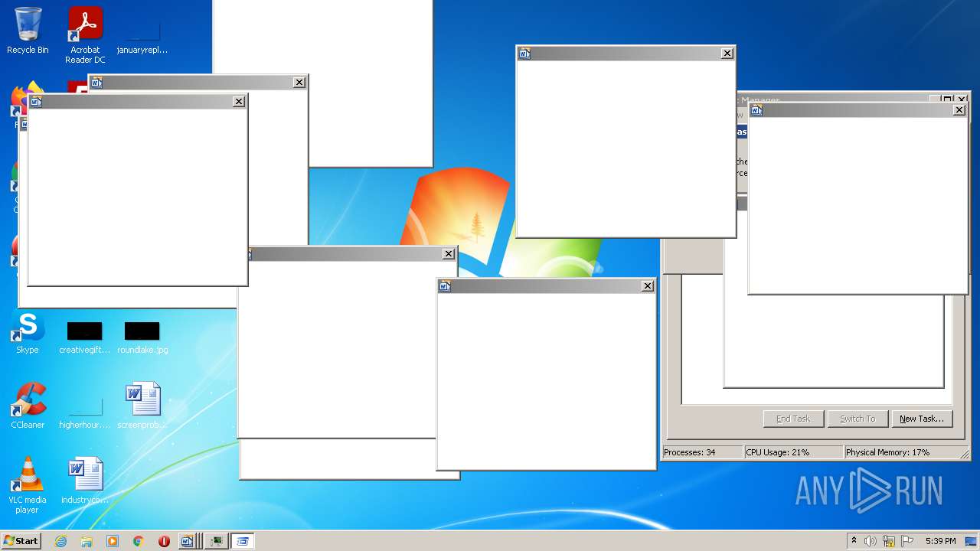Open the Recycle Bin desktop icon

pyautogui.click(x=28, y=31)
